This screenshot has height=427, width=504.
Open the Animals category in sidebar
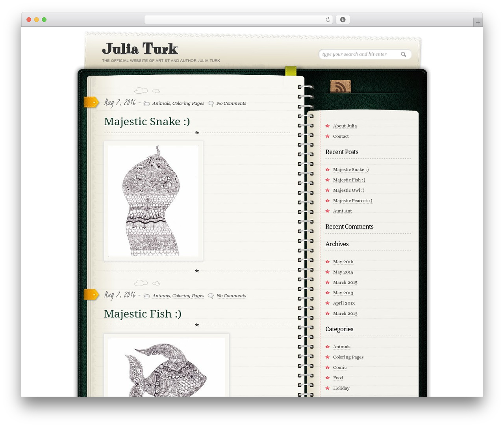coord(342,347)
